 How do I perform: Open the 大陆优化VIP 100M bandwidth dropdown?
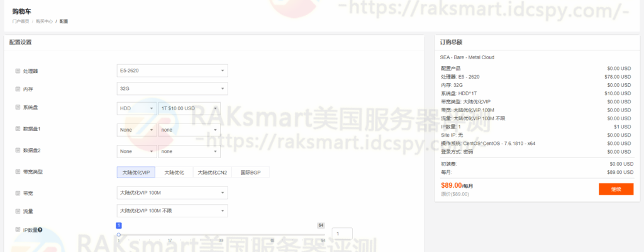pos(172,192)
